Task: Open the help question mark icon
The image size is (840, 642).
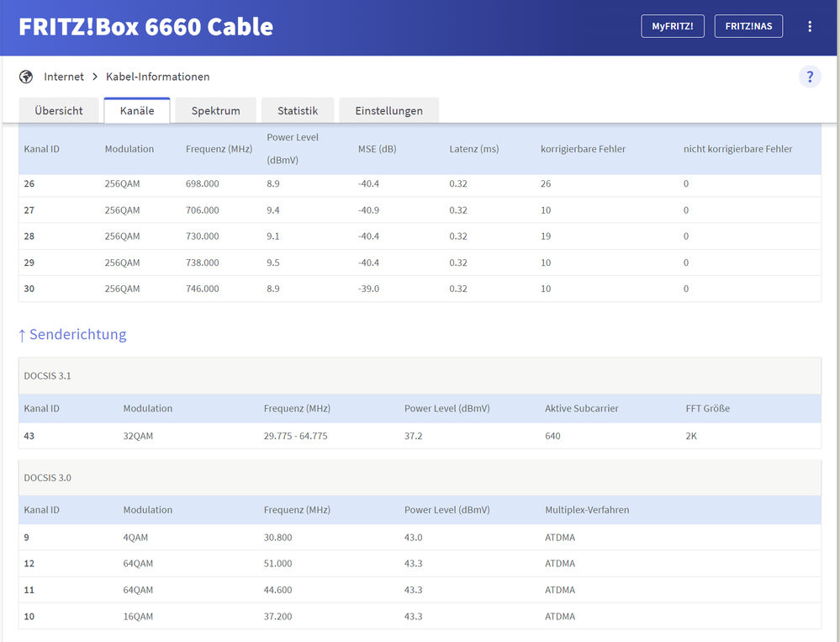Action: point(810,77)
